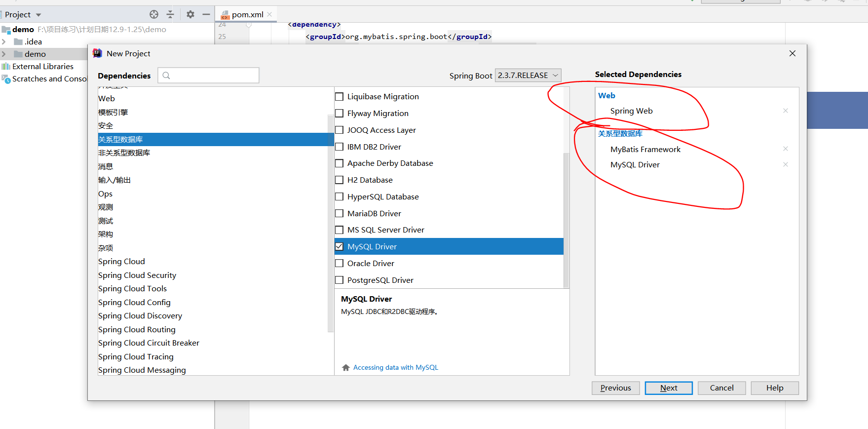Select Spring Cloud Discovery category

click(140, 316)
